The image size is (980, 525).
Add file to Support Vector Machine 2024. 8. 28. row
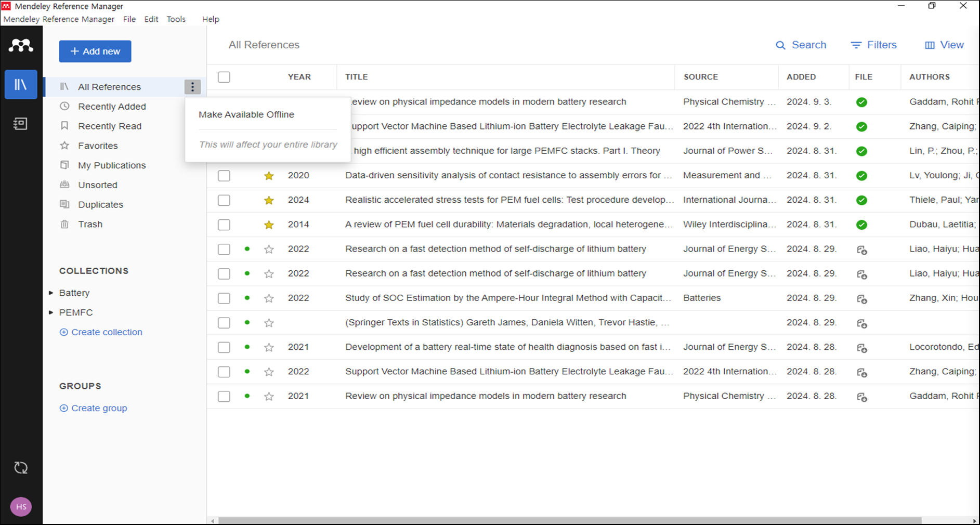point(861,372)
